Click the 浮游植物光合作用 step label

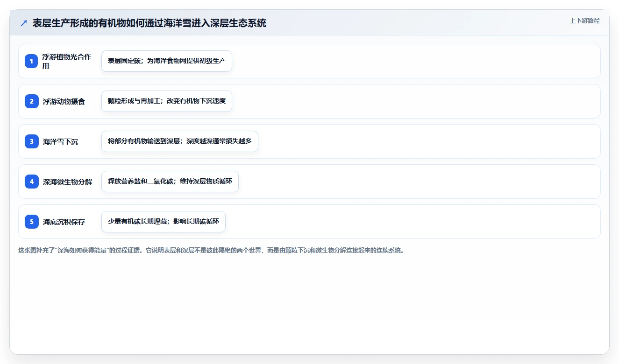67,61
